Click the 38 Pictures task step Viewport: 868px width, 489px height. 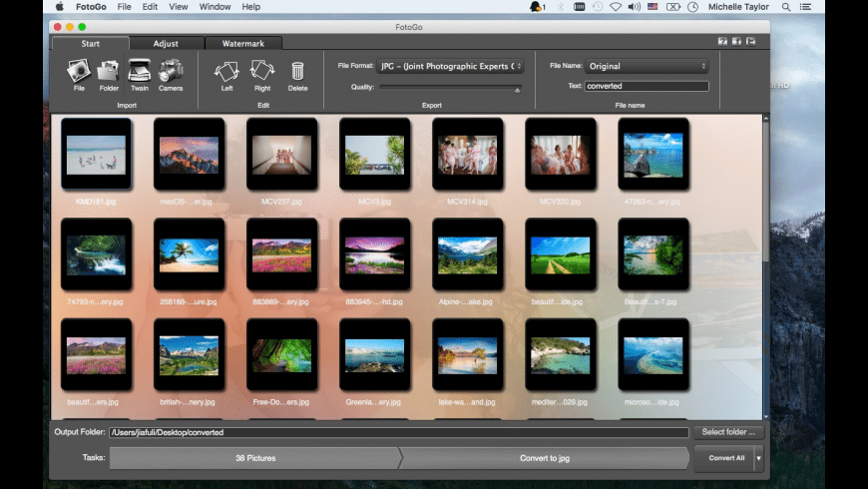[x=255, y=458]
